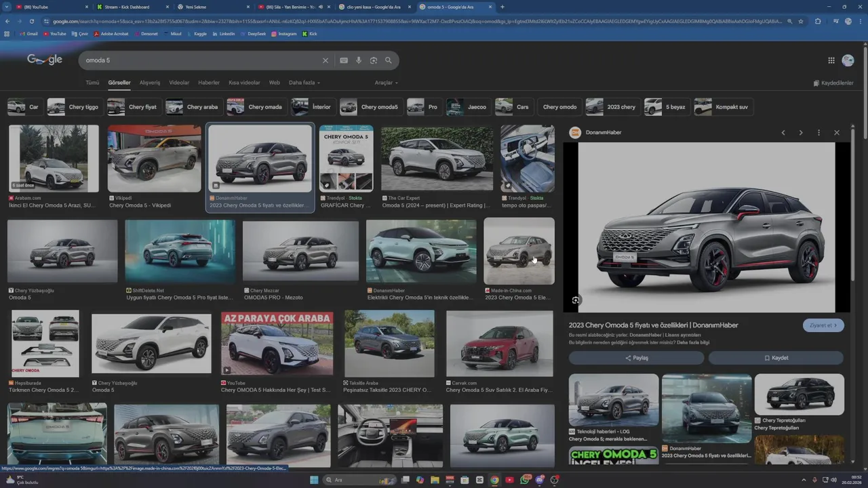Image resolution: width=868 pixels, height=488 pixels.
Task: Click the Google logo
Action: coord(45,60)
